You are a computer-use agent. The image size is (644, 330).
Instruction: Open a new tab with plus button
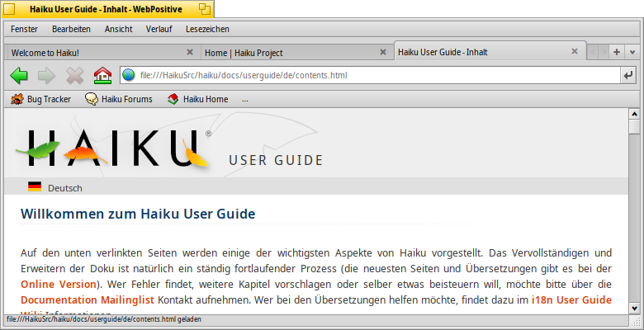tap(617, 52)
